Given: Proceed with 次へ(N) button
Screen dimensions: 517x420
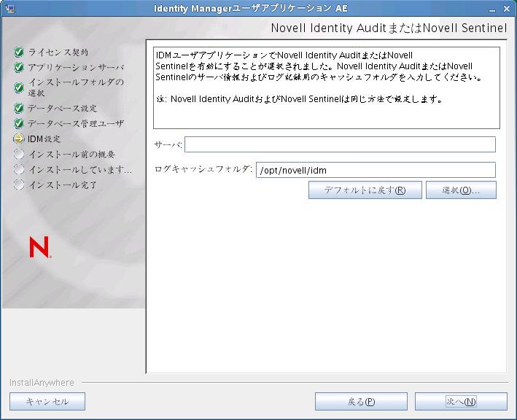Looking at the screenshot, I should [x=461, y=401].
